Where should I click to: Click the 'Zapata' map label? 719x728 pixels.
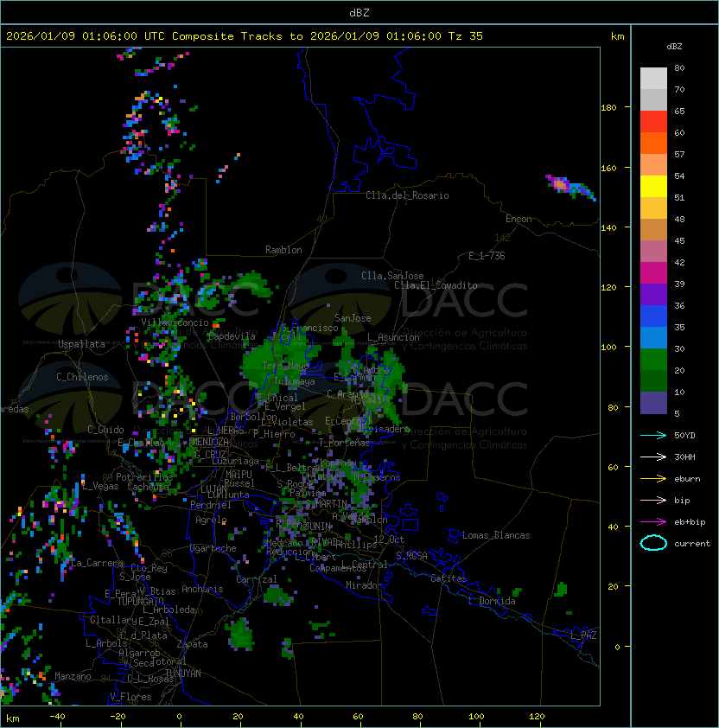click(x=192, y=644)
